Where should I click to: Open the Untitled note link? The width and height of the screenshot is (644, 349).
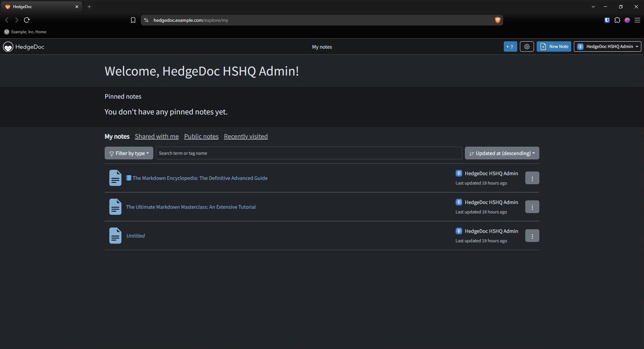[136, 236]
